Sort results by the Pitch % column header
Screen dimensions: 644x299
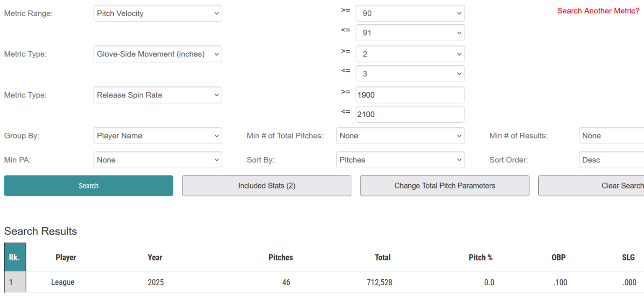(480, 258)
